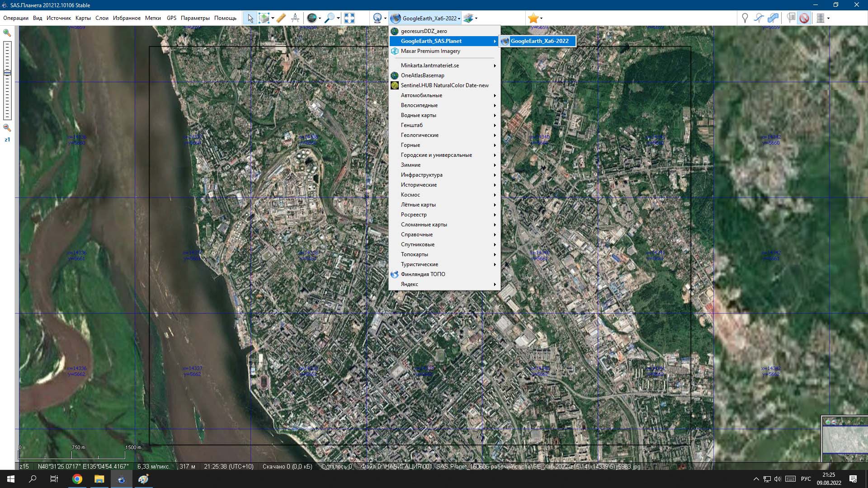Image resolution: width=868 pixels, height=488 pixels.
Task: Select Sentinel.HUB NaturalColor Date-new entry
Action: pos(444,85)
